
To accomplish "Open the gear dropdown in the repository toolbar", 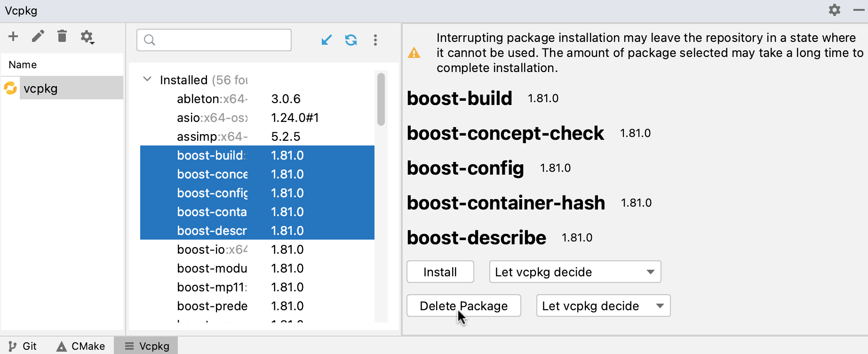I will click(87, 37).
